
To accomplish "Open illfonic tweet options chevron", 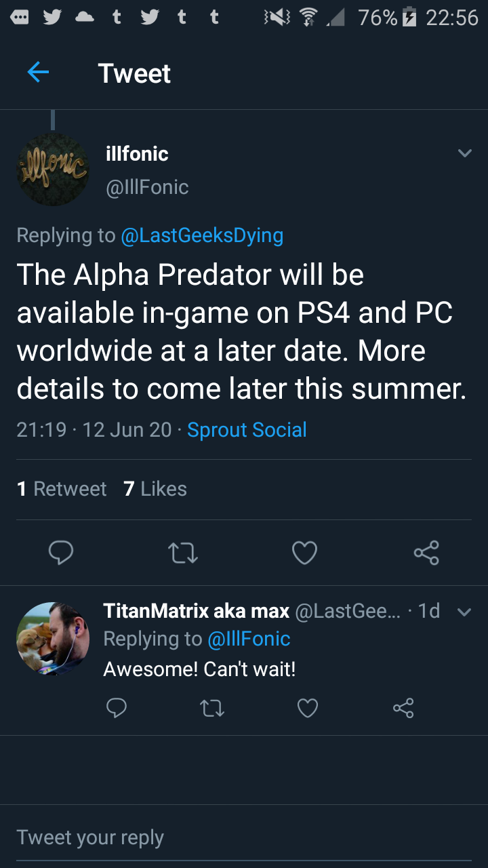I will coord(464,153).
